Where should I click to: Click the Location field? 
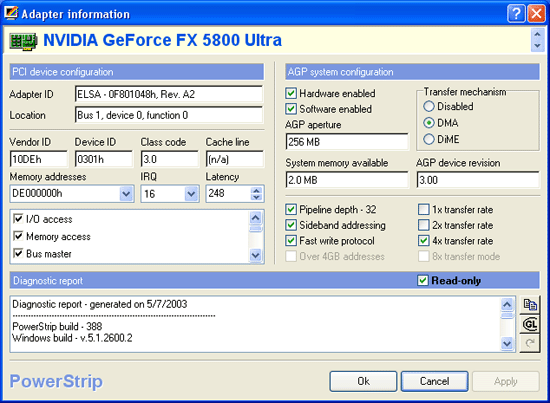[169, 115]
